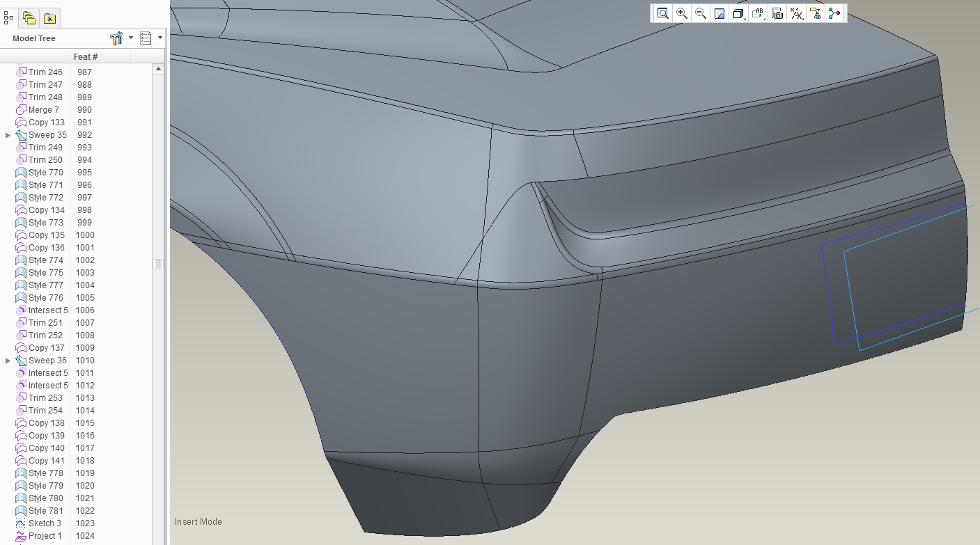Open the Datum Display Filters dropdown

pos(797,13)
